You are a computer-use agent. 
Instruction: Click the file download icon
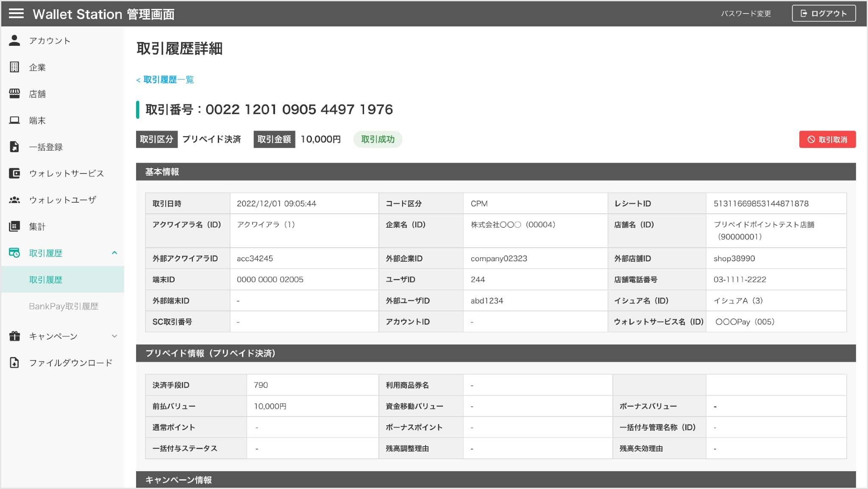coord(14,363)
